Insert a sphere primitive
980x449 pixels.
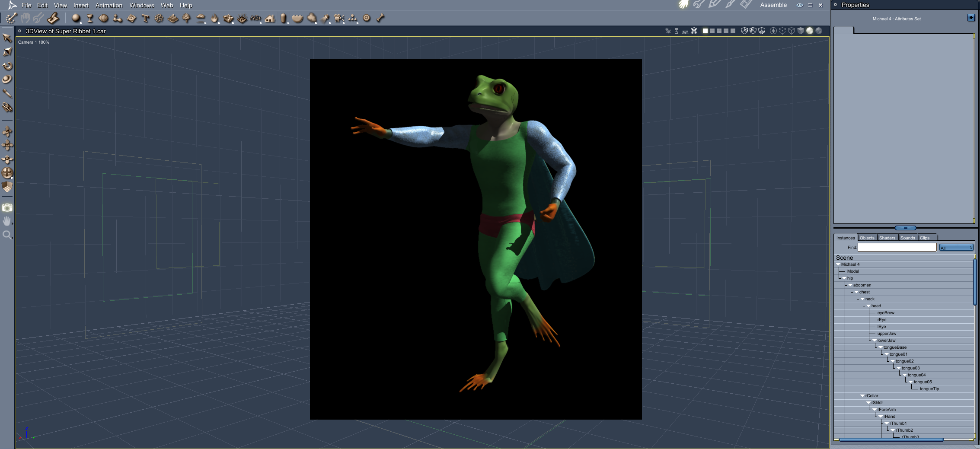76,18
